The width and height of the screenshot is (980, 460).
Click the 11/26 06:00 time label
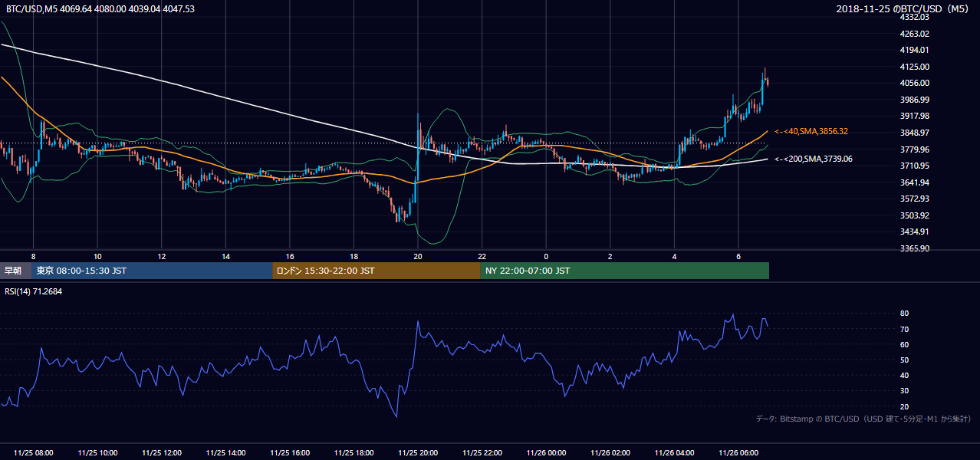coord(738,453)
